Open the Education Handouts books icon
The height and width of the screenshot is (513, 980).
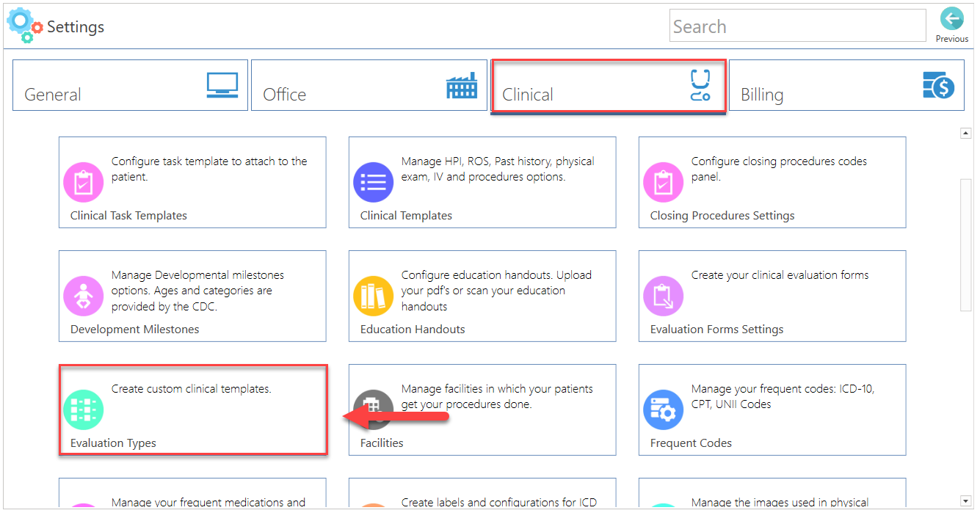pyautogui.click(x=374, y=296)
